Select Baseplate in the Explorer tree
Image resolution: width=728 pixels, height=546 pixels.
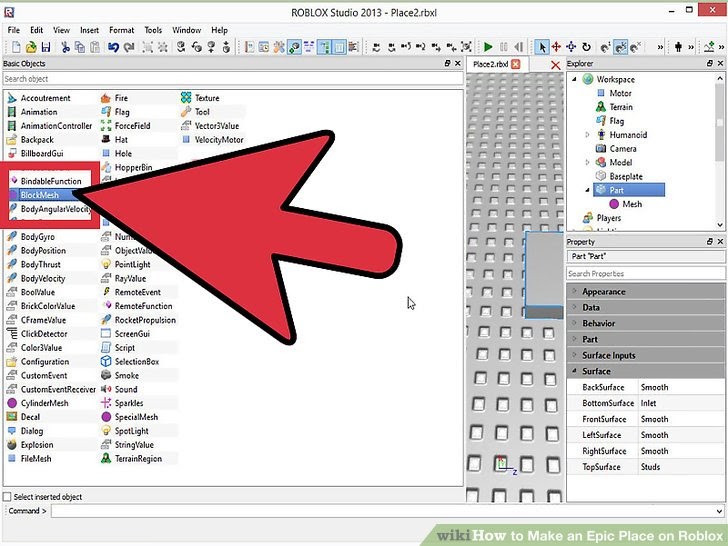point(626,176)
